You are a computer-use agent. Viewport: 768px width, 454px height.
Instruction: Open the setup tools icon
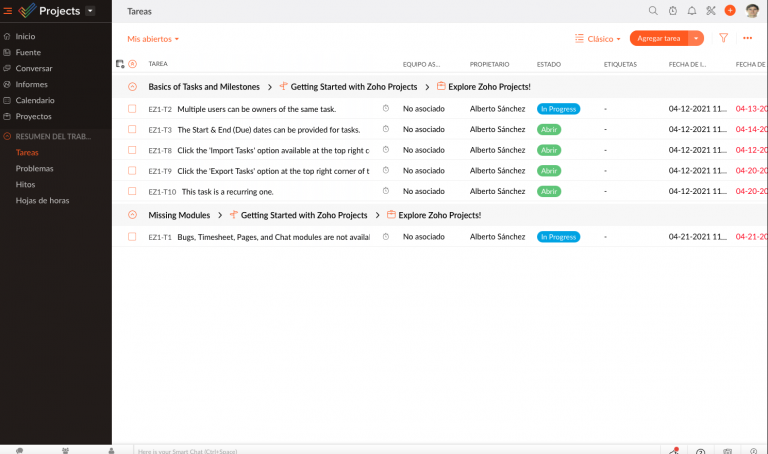[711, 11]
